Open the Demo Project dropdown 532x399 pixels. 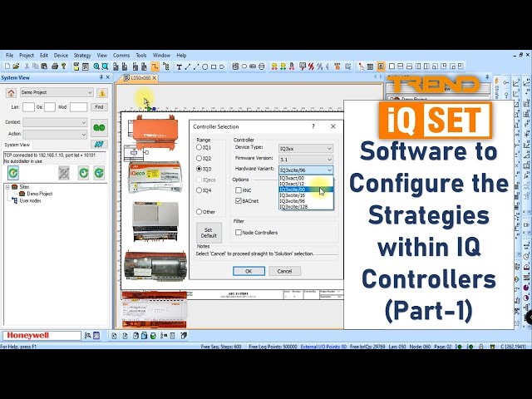coord(57,92)
